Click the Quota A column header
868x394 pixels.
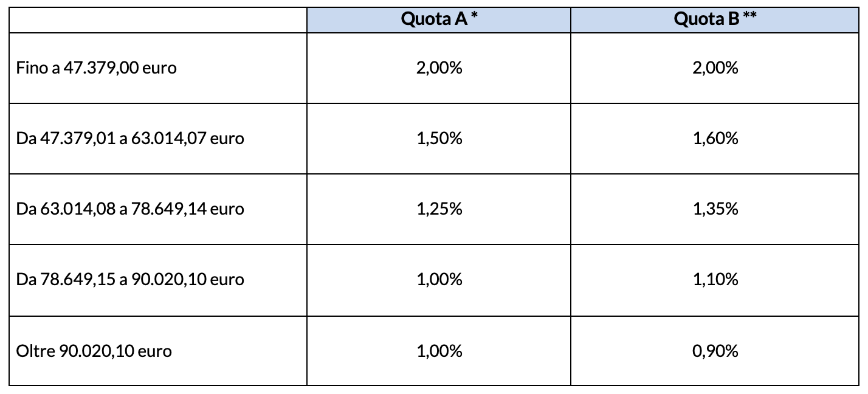click(x=433, y=19)
